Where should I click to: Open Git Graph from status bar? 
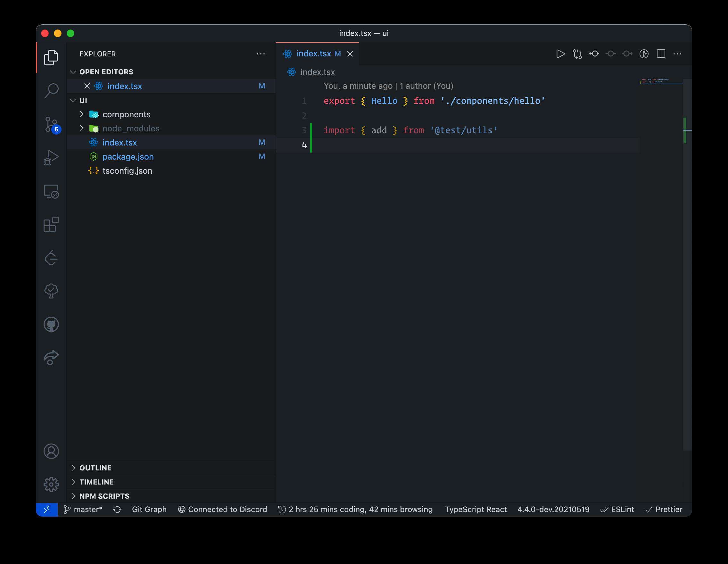(x=149, y=509)
